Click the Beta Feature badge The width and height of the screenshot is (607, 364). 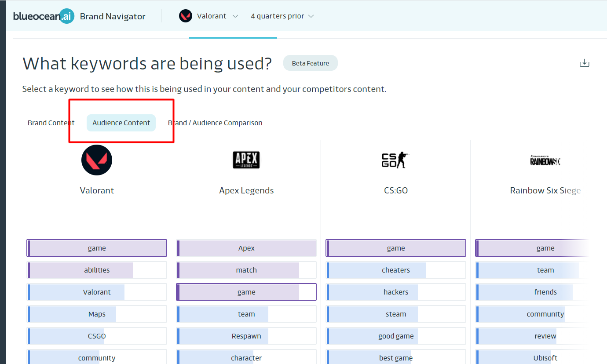(311, 63)
